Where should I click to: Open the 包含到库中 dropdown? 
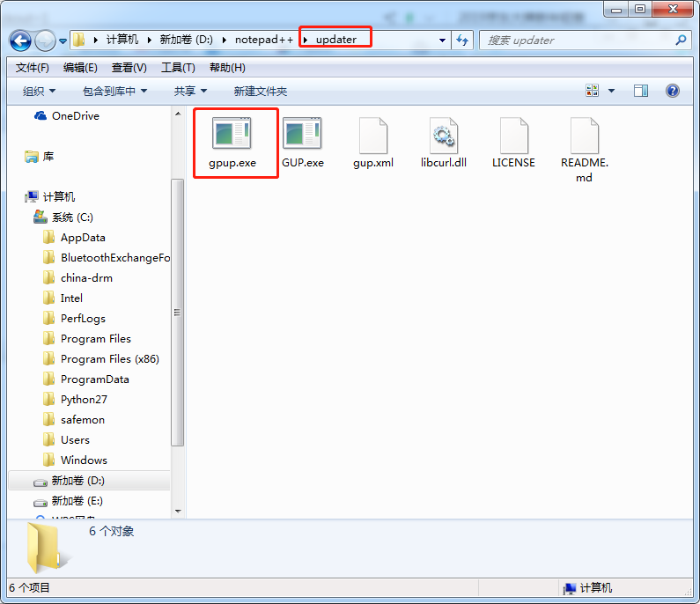tap(114, 91)
